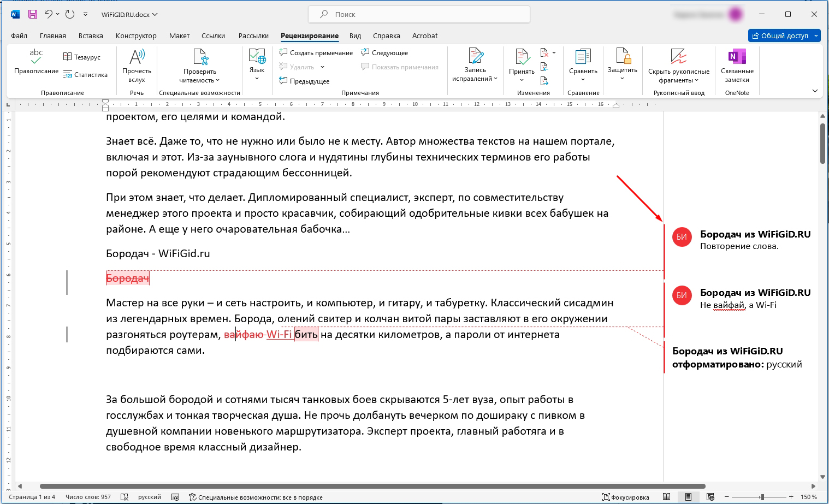Open the Quick Access Toolbar customize arrow
The image size is (829, 504).
click(x=85, y=14)
